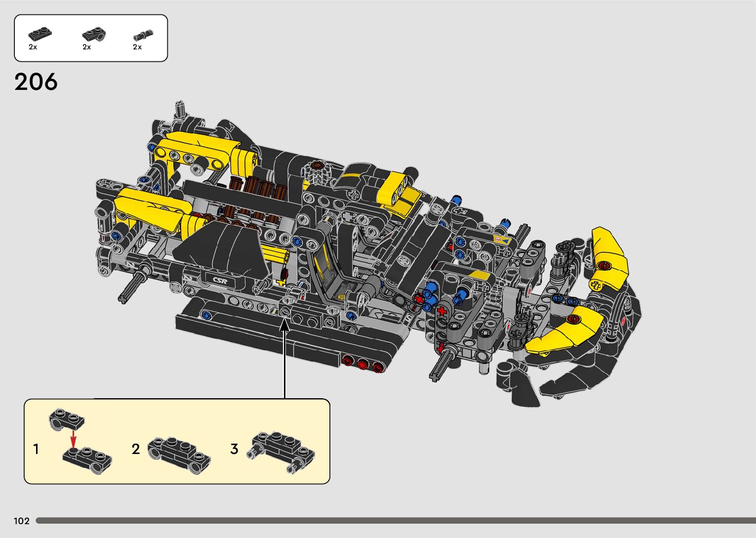The image size is (756, 538).
Task: Click the red down arrow in sub-step 1
Action: (x=74, y=438)
